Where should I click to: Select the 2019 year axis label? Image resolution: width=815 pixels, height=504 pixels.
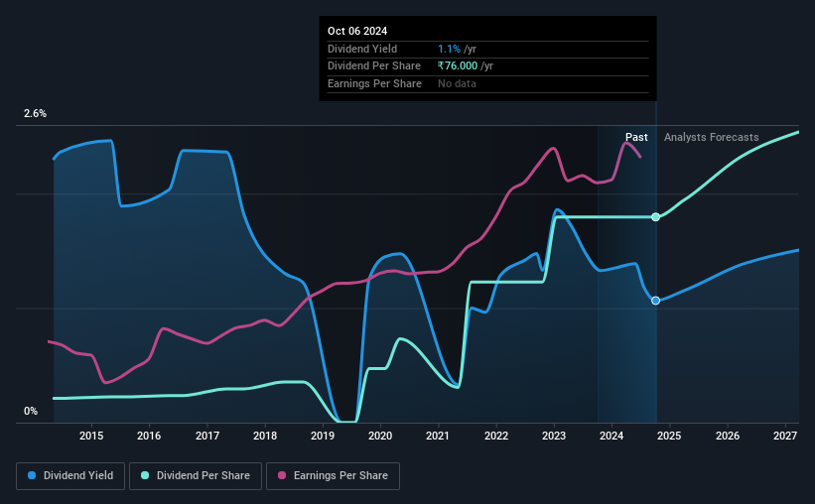click(323, 436)
